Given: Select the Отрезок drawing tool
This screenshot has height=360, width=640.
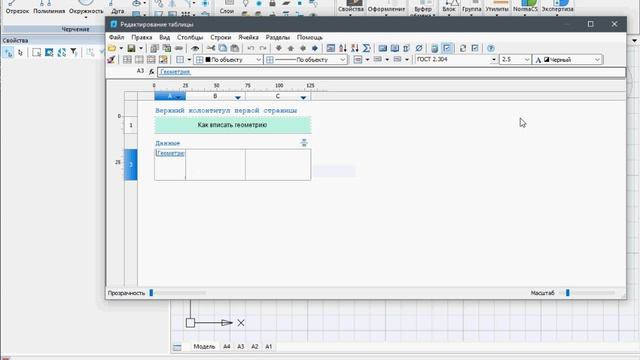Looking at the screenshot, I should pyautogui.click(x=17, y=7).
